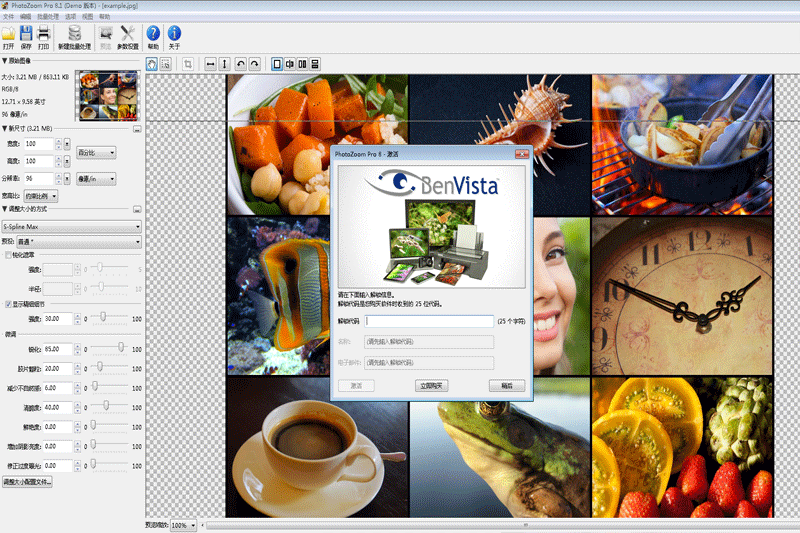Open the 编辑 menu
Screen dimensions: 800x533
[26, 17]
